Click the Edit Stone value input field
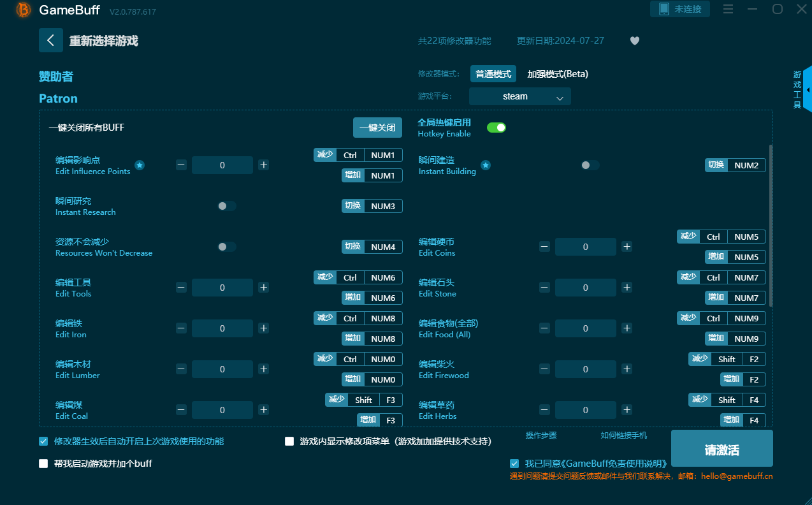Screen dimensions: 812x505 [585, 288]
